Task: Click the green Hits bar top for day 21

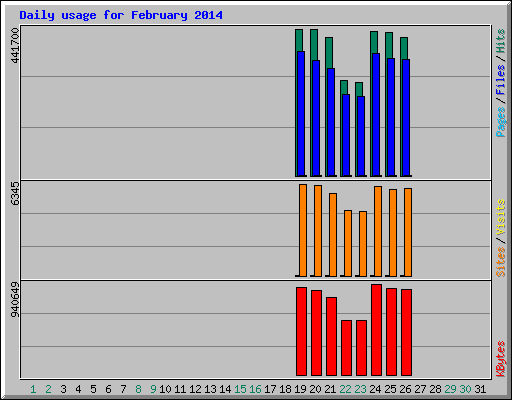Action: click(329, 53)
